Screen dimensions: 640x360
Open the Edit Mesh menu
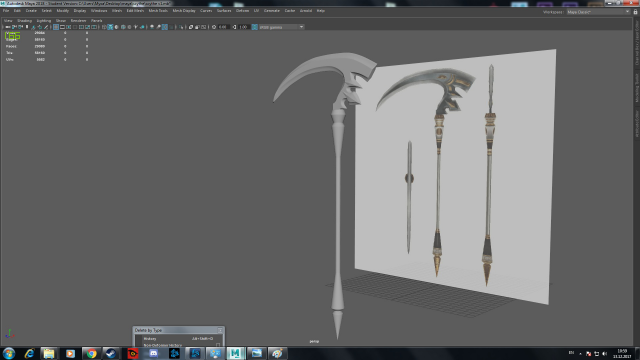point(135,11)
